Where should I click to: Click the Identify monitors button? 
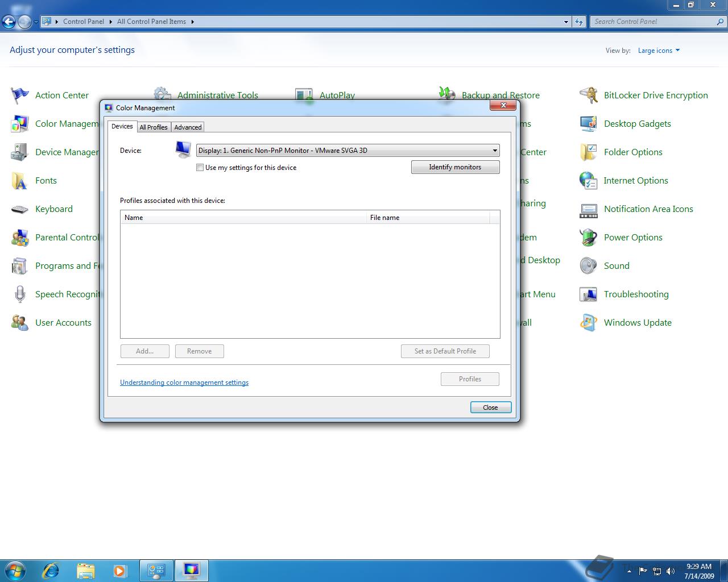pyautogui.click(x=455, y=167)
